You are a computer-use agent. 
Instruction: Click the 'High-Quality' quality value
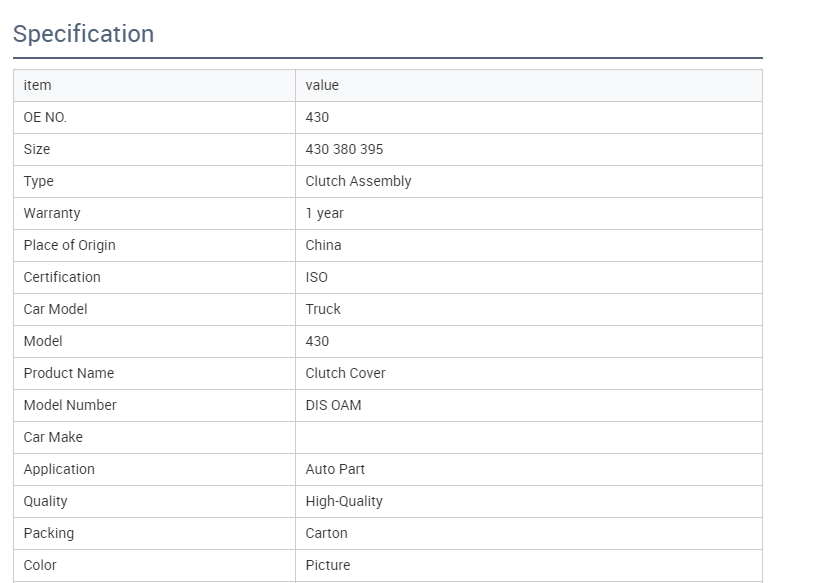344,501
